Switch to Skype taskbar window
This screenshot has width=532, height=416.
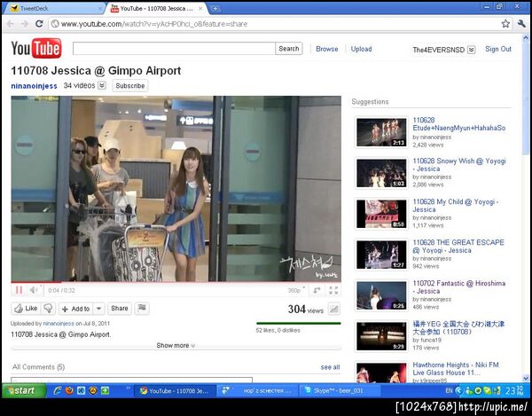tap(340, 390)
